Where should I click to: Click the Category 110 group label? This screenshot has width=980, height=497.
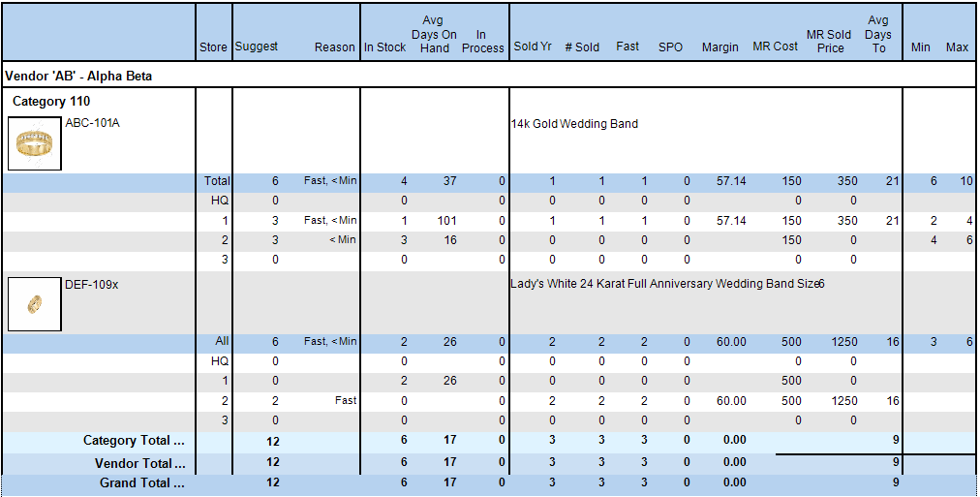(x=51, y=101)
